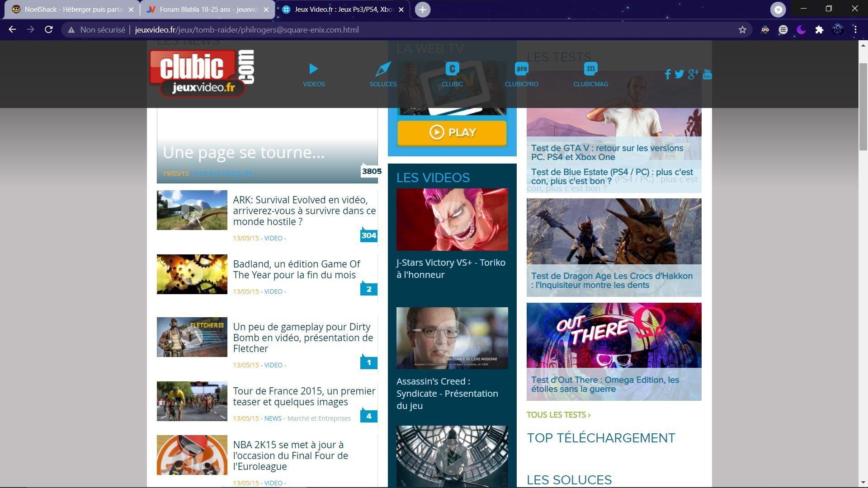Open Tour de France 2015 teaser article
868x488 pixels.
click(x=304, y=396)
